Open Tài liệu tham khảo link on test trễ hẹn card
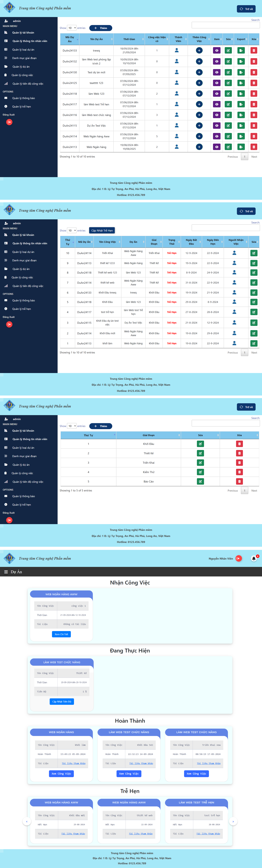This screenshot has width=262, height=868. tap(208, 834)
